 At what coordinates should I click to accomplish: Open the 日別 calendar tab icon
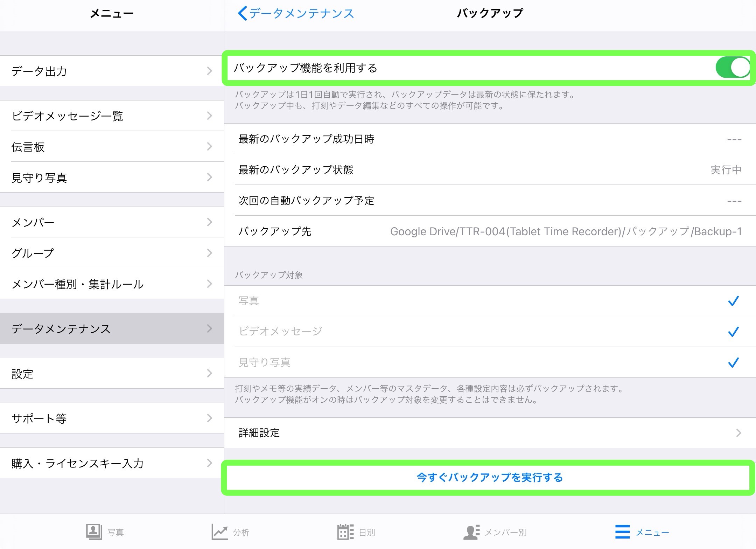pyautogui.click(x=345, y=532)
